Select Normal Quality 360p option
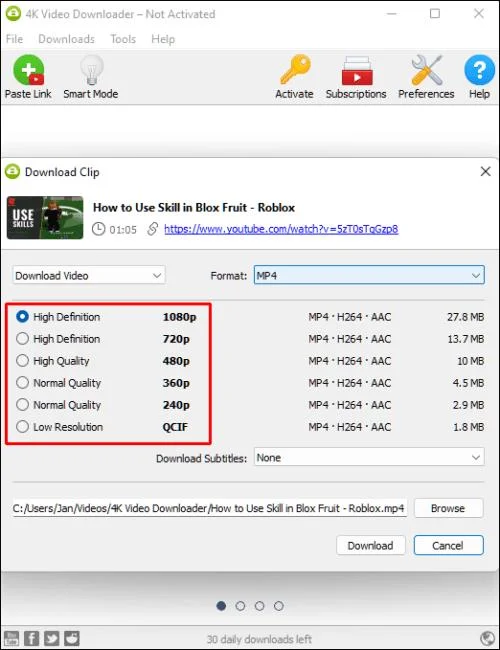 [x=22, y=383]
